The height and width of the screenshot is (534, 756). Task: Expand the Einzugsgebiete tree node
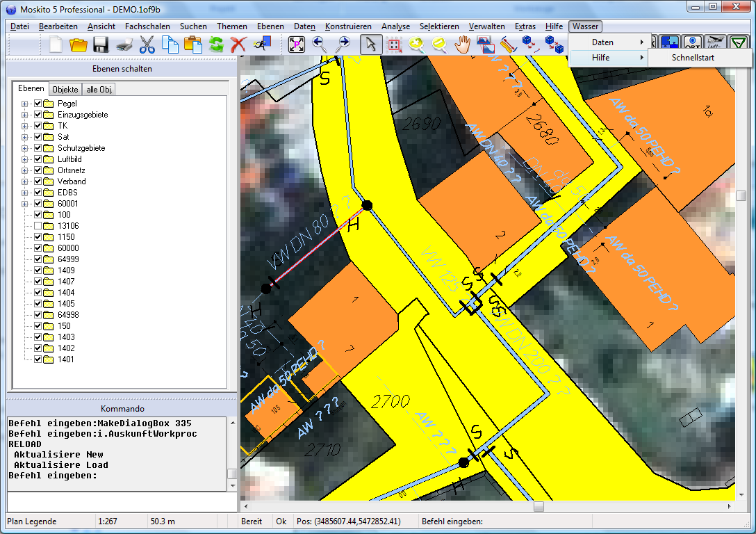(25, 115)
